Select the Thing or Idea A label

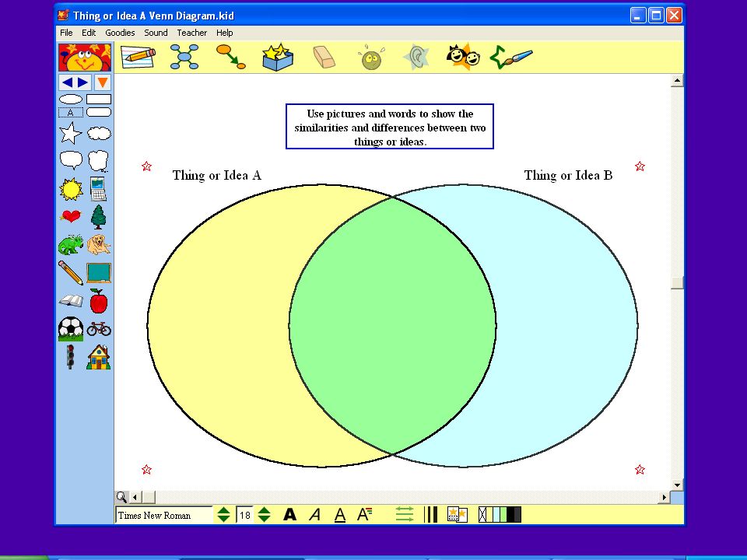[217, 175]
